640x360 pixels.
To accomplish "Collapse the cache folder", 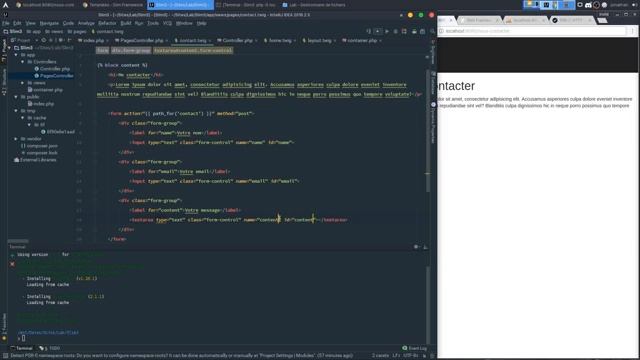I will pos(22,118).
